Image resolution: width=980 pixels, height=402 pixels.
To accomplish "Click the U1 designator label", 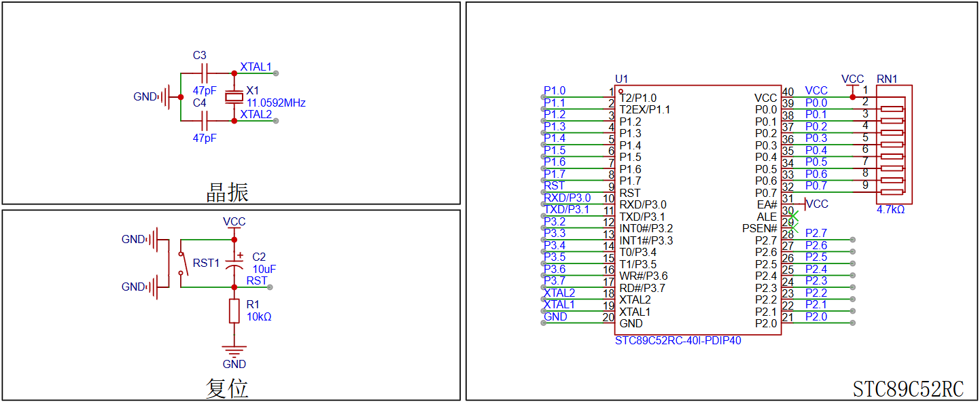I will (x=621, y=79).
